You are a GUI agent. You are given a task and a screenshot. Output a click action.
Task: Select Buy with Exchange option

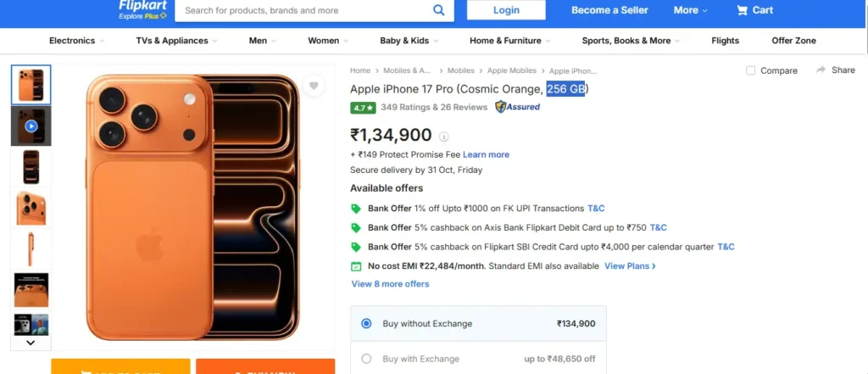point(366,359)
